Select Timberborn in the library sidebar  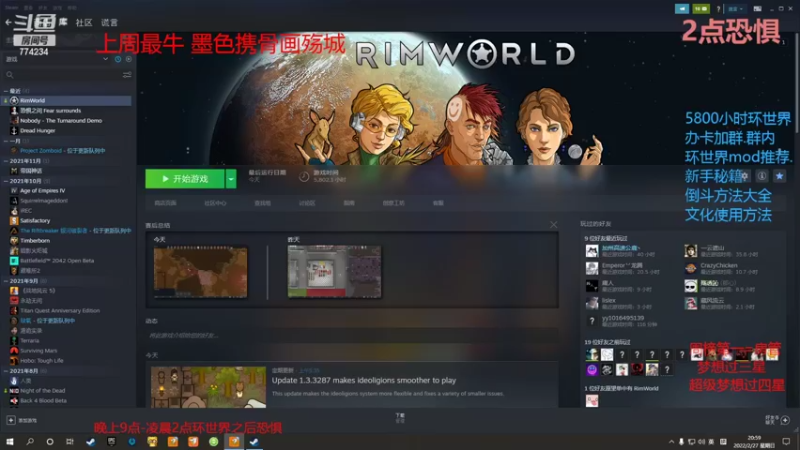35,240
